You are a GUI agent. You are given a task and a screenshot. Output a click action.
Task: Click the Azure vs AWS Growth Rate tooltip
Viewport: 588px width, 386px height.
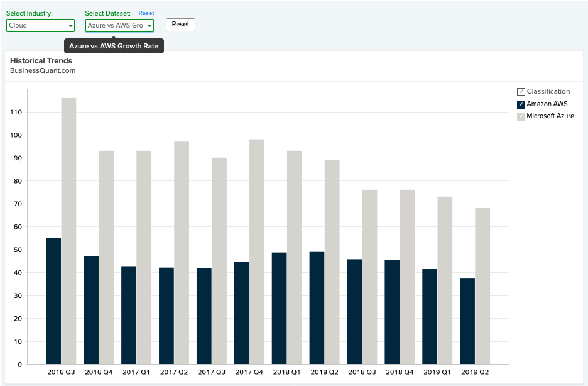pos(114,46)
